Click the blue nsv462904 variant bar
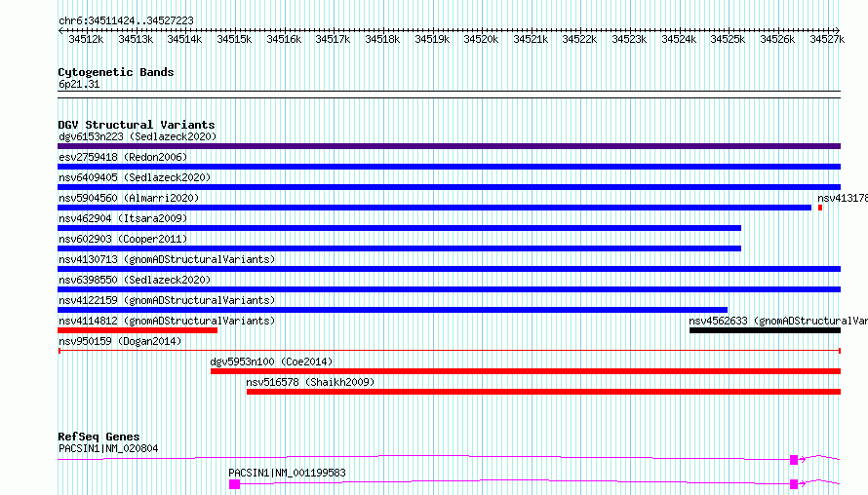 coord(399,228)
